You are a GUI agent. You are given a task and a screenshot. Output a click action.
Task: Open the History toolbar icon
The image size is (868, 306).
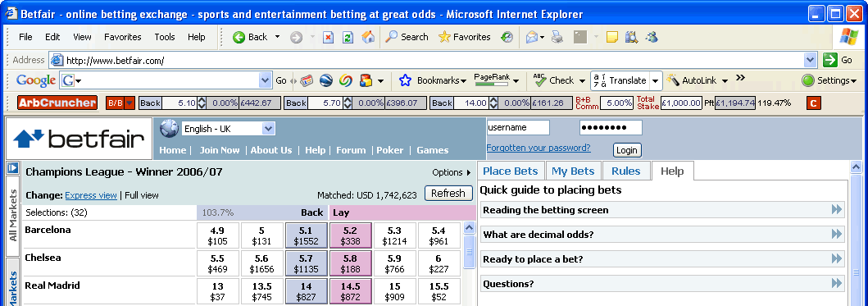506,37
